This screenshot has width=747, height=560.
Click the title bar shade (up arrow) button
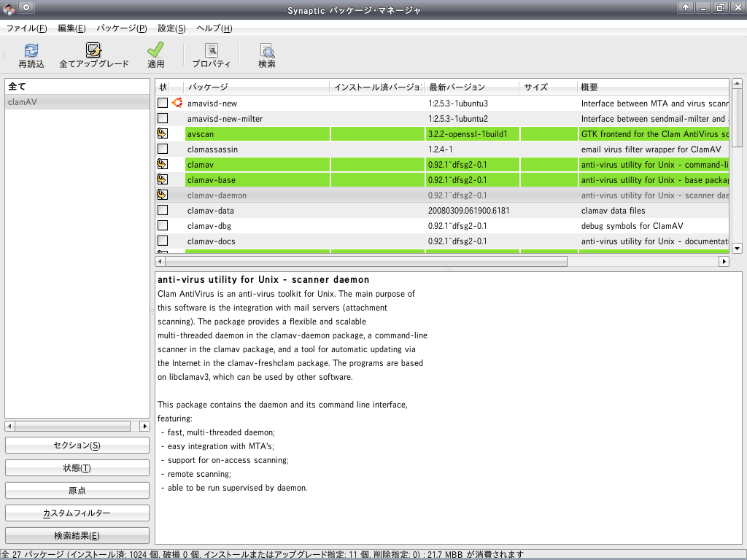(x=686, y=7)
